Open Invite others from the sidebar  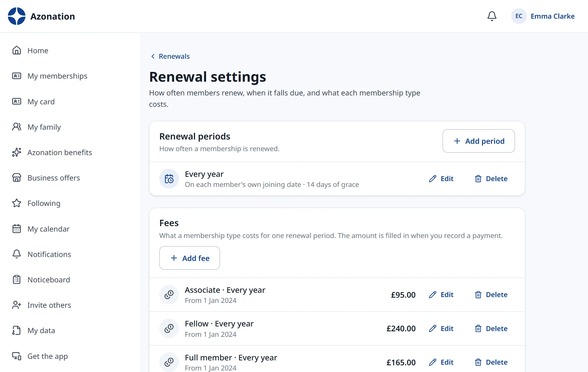pos(70,305)
